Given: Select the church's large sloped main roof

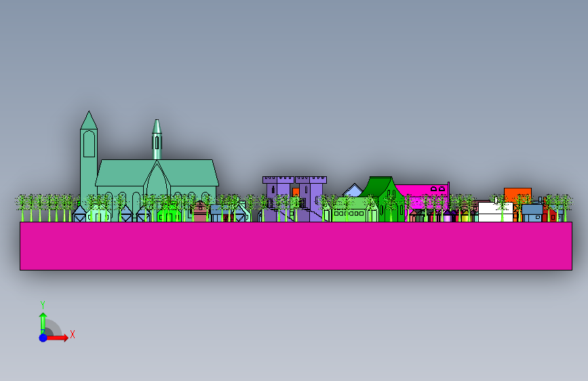Looking at the screenshot, I should 157,173.
